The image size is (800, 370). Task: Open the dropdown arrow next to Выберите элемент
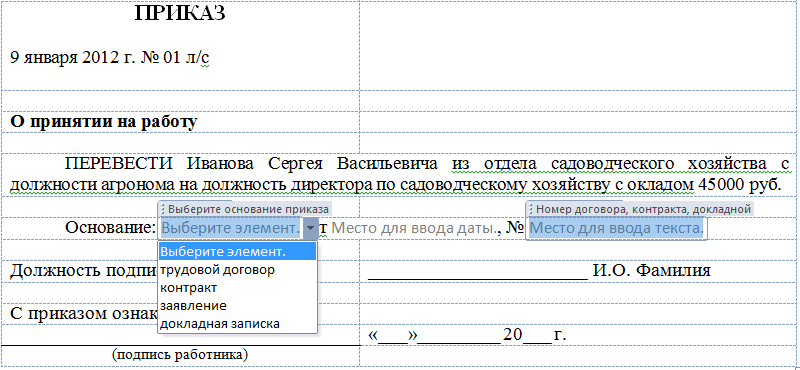pyautogui.click(x=310, y=228)
